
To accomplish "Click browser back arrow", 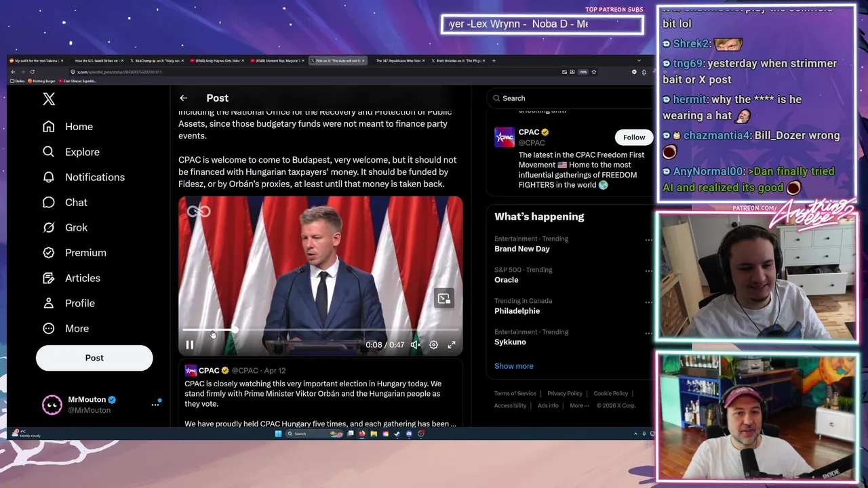I will point(13,72).
